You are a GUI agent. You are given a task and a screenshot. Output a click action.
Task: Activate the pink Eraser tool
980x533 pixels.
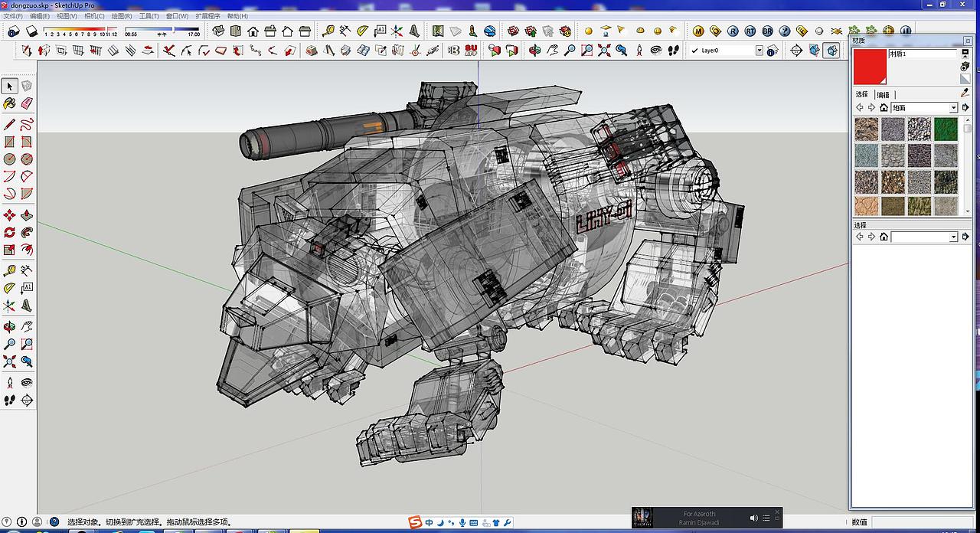[27, 103]
